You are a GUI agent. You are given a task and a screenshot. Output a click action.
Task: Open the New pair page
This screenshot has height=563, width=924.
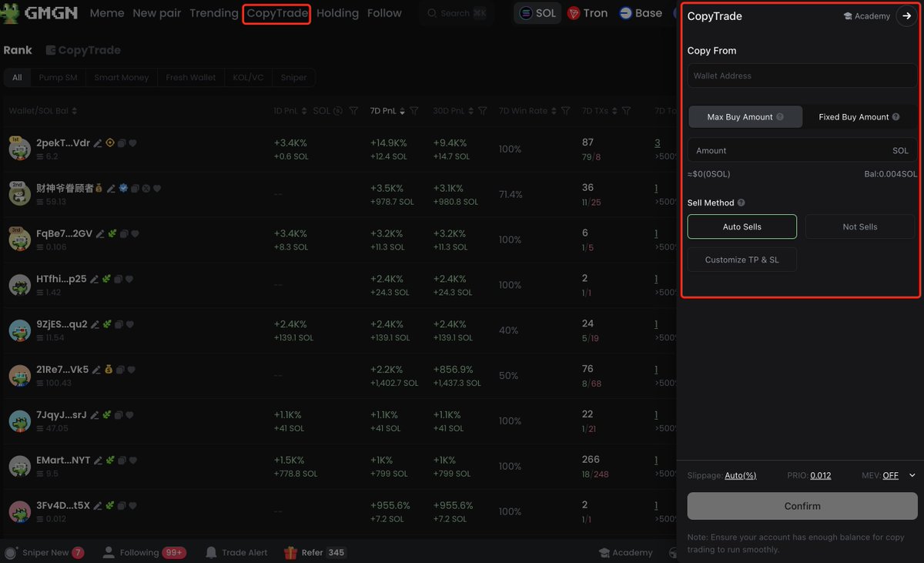click(156, 13)
